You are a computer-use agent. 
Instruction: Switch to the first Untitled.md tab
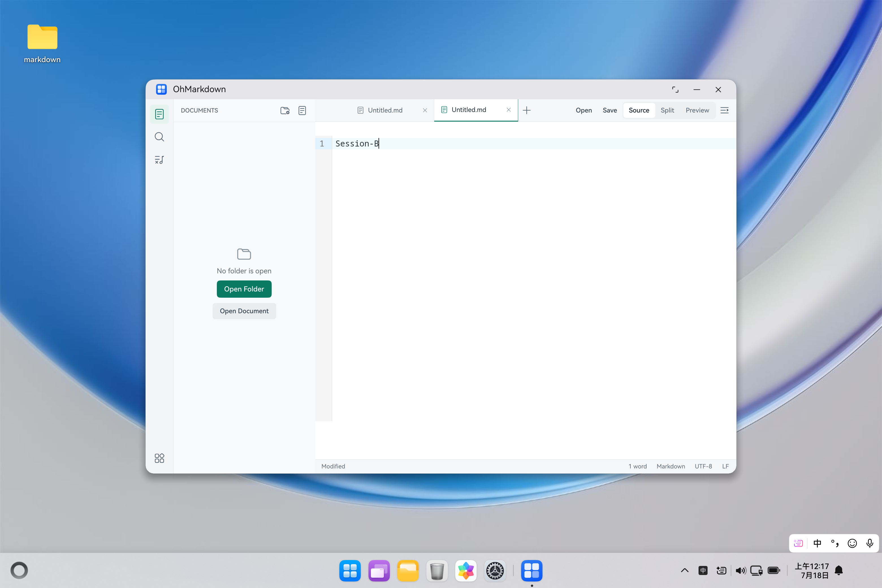[x=385, y=110]
